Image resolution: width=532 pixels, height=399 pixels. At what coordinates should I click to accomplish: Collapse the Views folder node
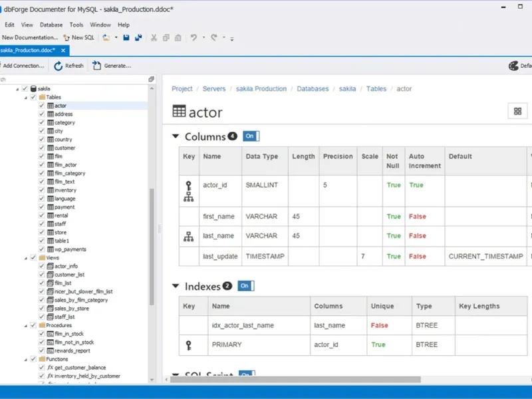[x=26, y=257]
